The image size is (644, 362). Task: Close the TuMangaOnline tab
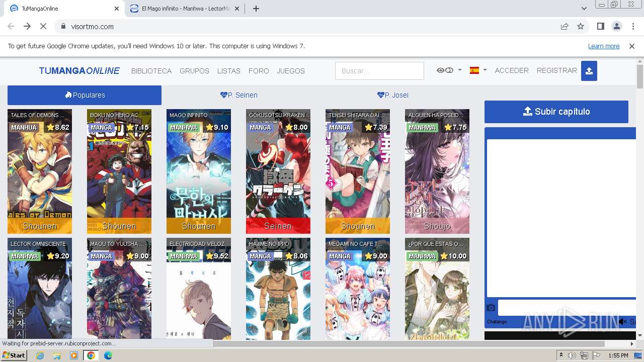(117, 9)
